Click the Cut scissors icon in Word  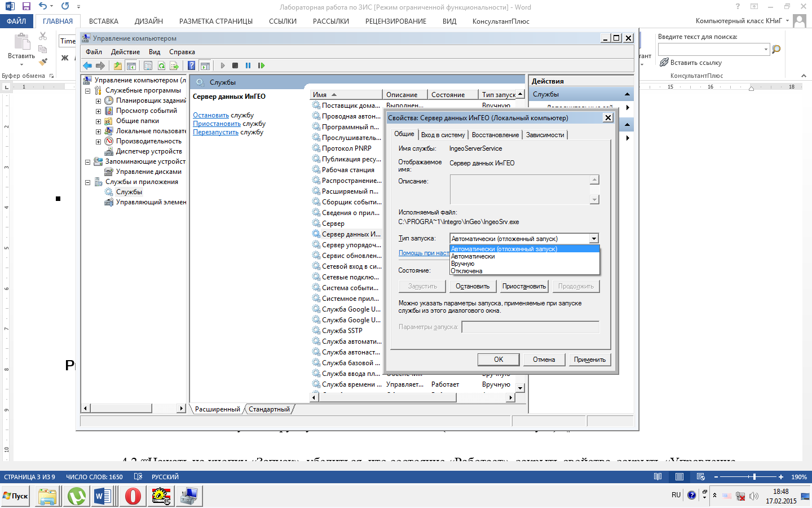pos(43,36)
